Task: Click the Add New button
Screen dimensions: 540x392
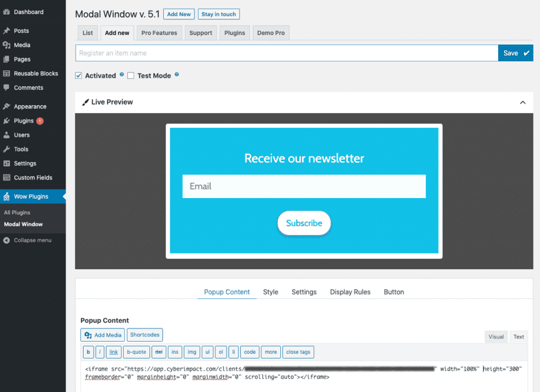Action: pos(179,14)
